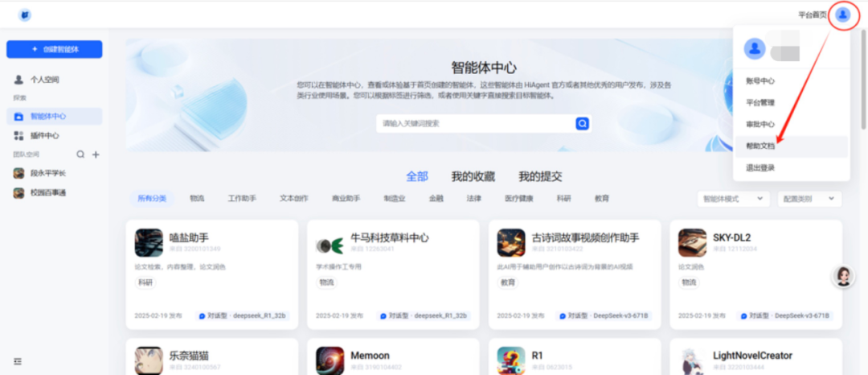Collapse the sidebar using bottom-left icon
This screenshot has width=868, height=375.
pyautogui.click(x=18, y=361)
